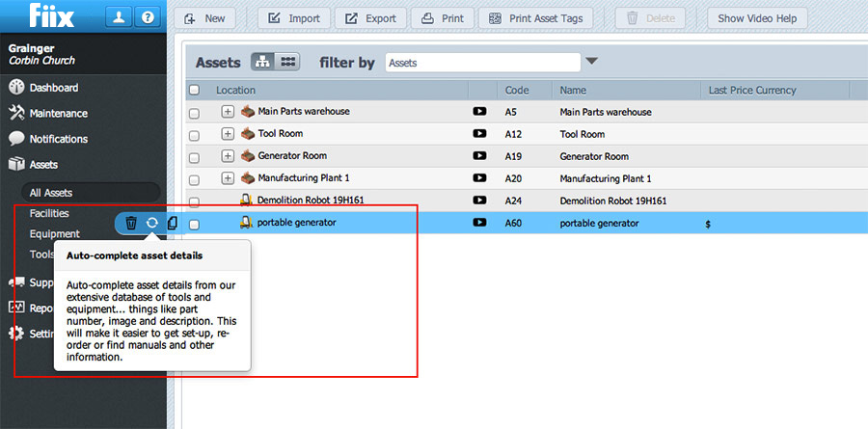
Task: Open the help question mark icon
Action: coord(147,17)
